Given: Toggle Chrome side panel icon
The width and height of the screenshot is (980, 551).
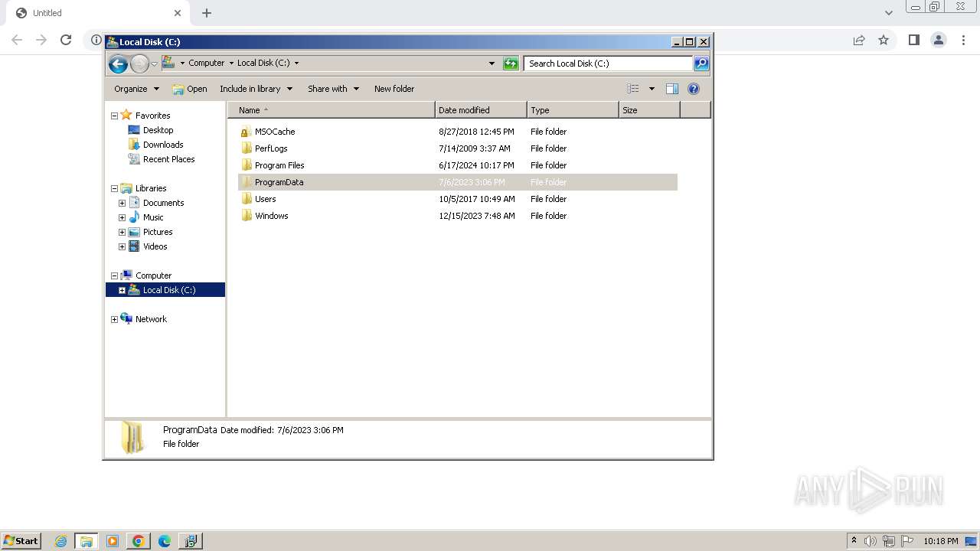Looking at the screenshot, I should click(913, 40).
